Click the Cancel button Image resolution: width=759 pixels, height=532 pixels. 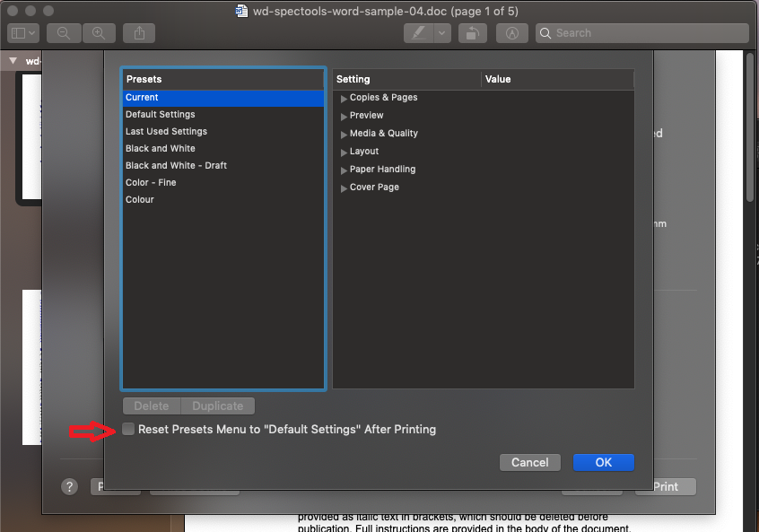point(529,462)
